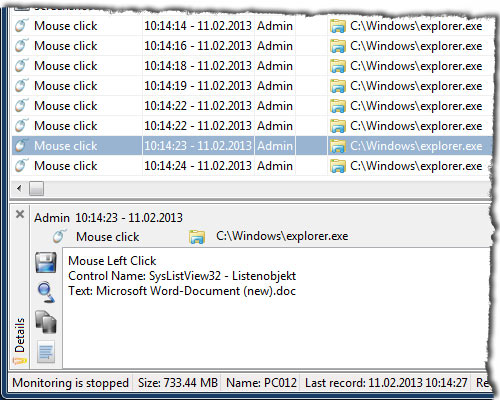Click the Monitoring is stopped status

tap(70, 383)
